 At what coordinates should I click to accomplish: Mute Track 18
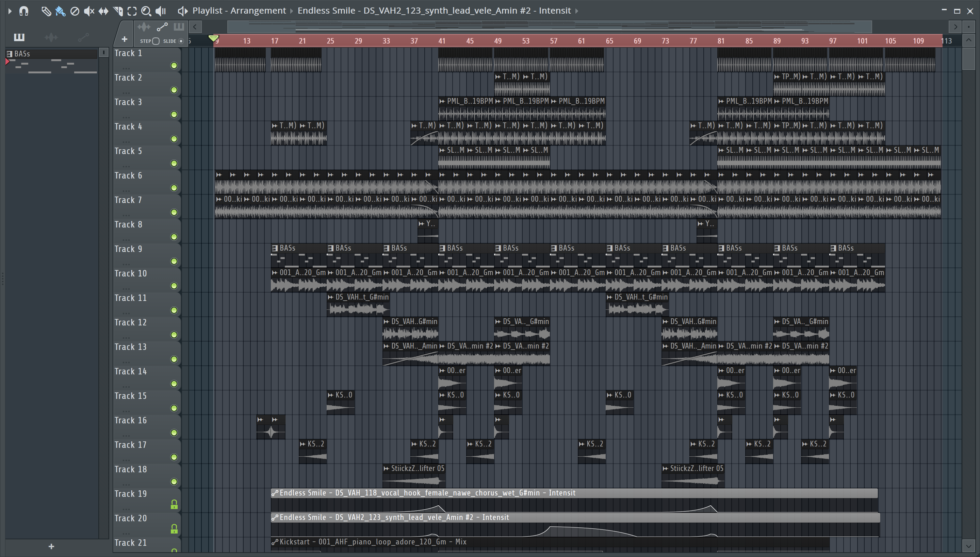(174, 482)
